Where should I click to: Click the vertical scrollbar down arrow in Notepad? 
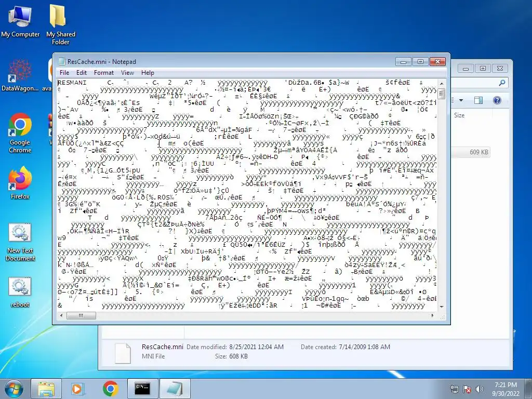click(x=442, y=307)
